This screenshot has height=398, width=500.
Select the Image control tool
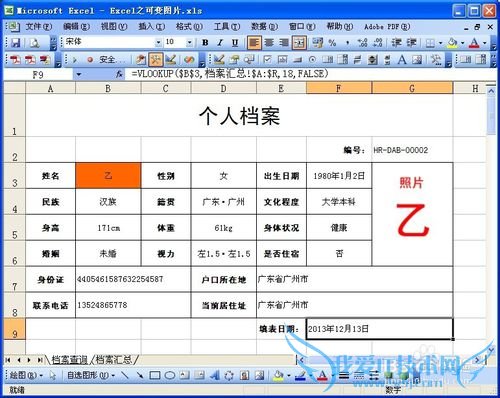coord(417,60)
